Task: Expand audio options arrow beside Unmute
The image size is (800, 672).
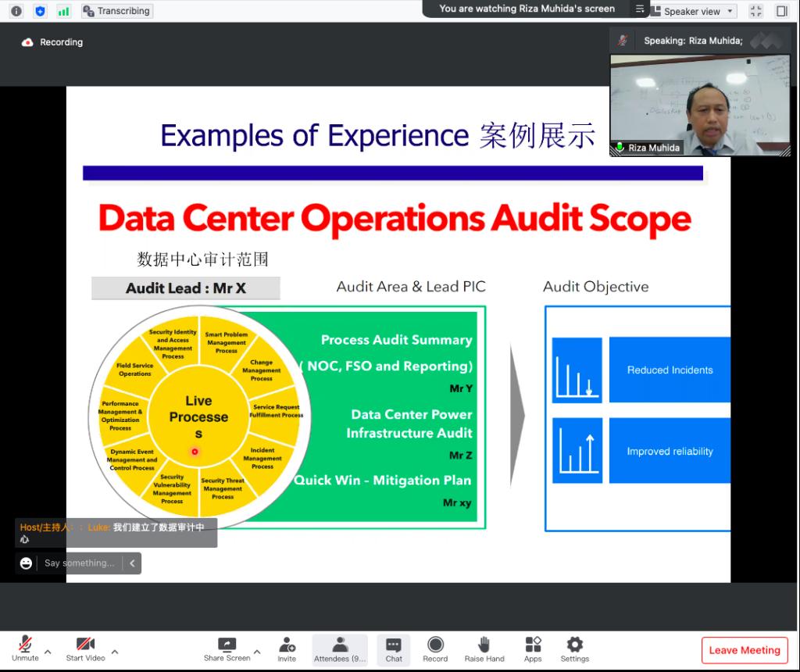Action: point(48,652)
